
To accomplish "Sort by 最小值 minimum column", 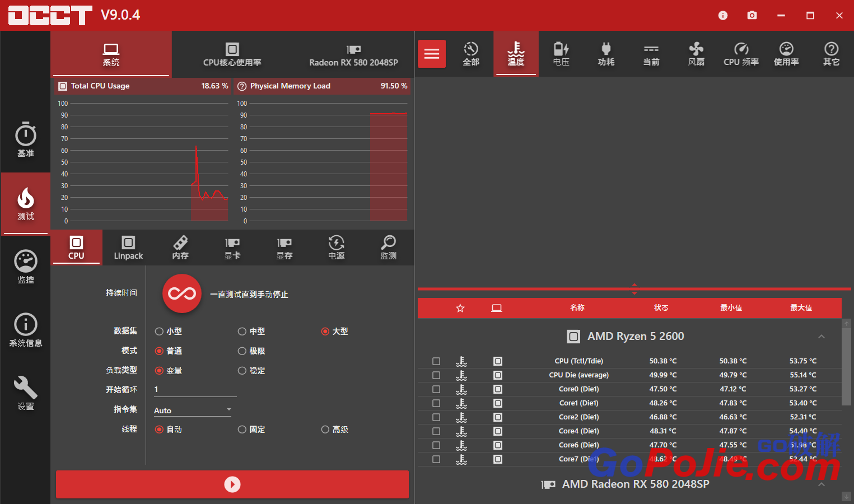I will click(x=731, y=308).
